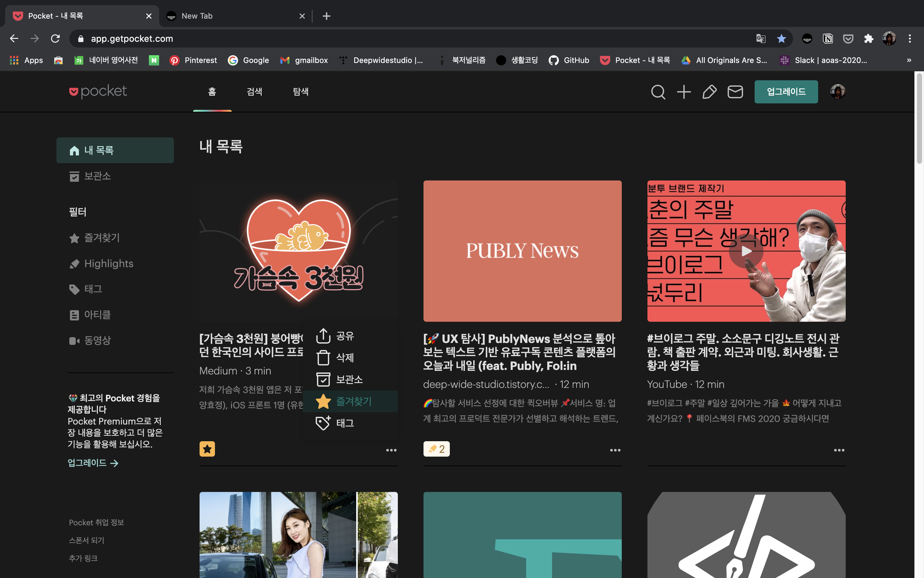Image resolution: width=924 pixels, height=578 pixels.
Task: Open the Pocket search magnifier icon
Action: tap(658, 92)
